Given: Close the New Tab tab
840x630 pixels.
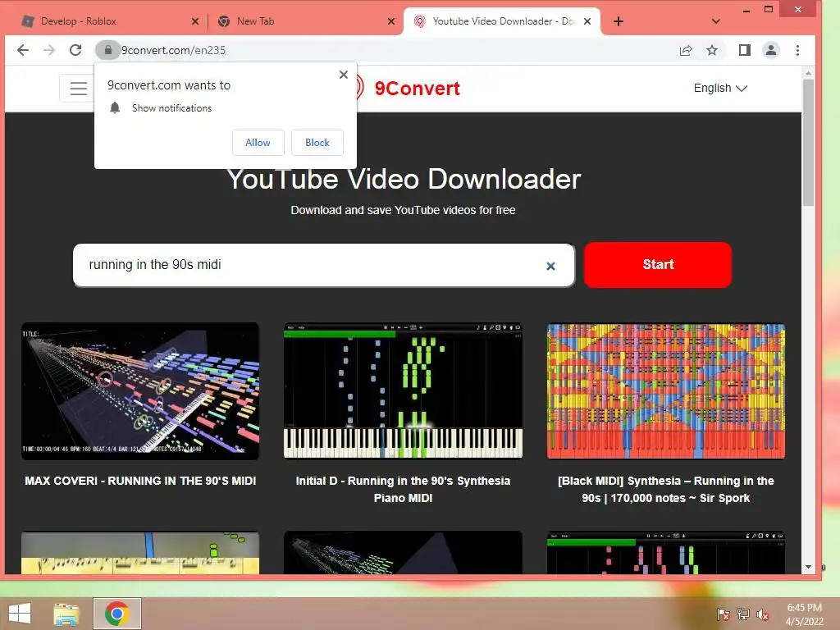Looking at the screenshot, I should click(x=391, y=21).
